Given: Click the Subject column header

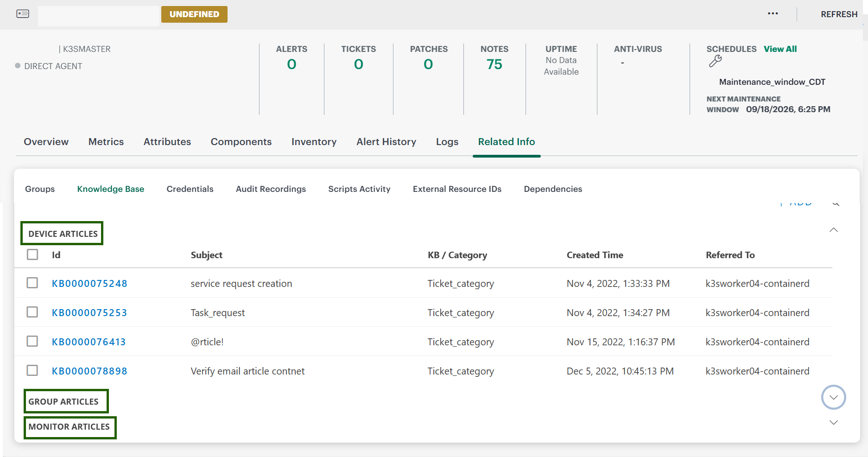Looking at the screenshot, I should coord(206,255).
